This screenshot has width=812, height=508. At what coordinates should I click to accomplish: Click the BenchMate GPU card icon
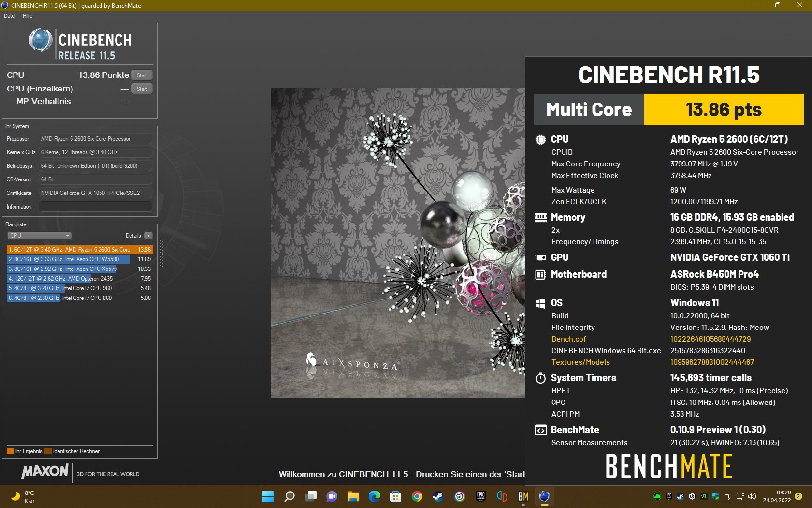(x=540, y=258)
